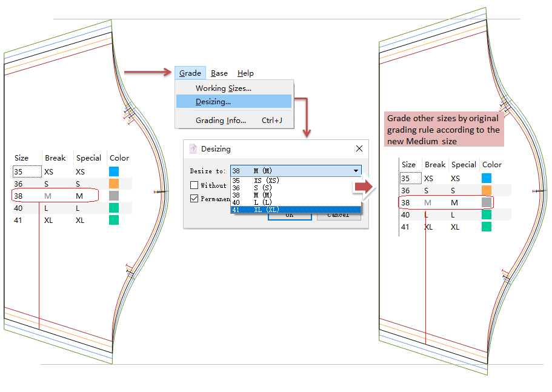Enable the Without checkbox in Desizing
The height and width of the screenshot is (392, 552).
(195, 185)
